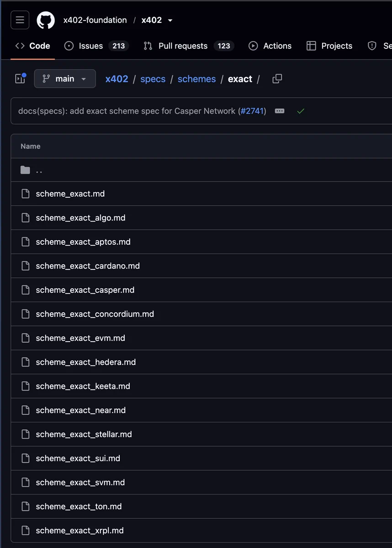This screenshot has height=548, width=392.
Task: Switch to the Projects tab
Action: (329, 46)
